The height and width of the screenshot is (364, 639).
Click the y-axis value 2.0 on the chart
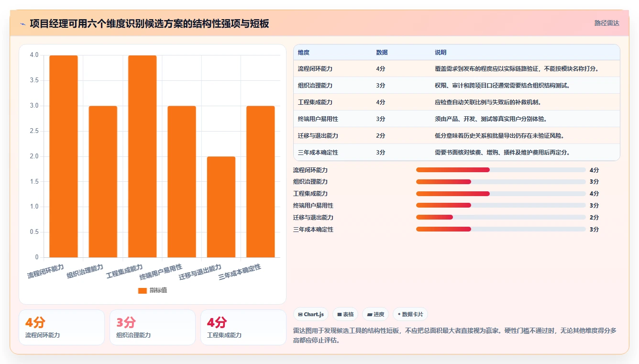click(x=34, y=156)
